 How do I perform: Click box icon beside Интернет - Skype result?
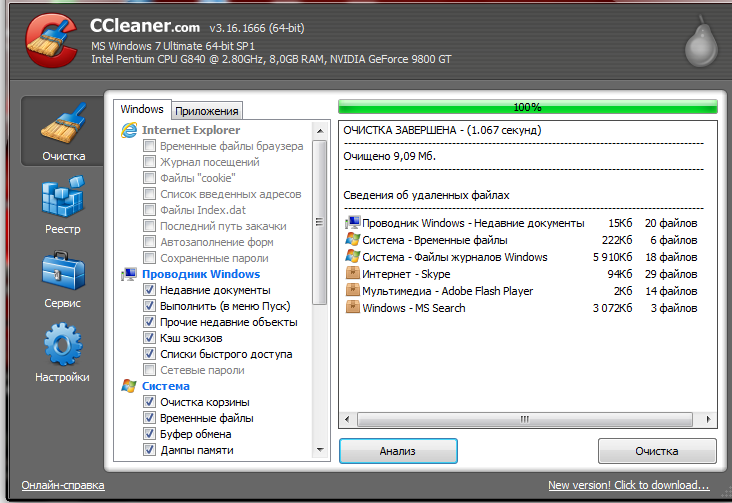point(353,274)
